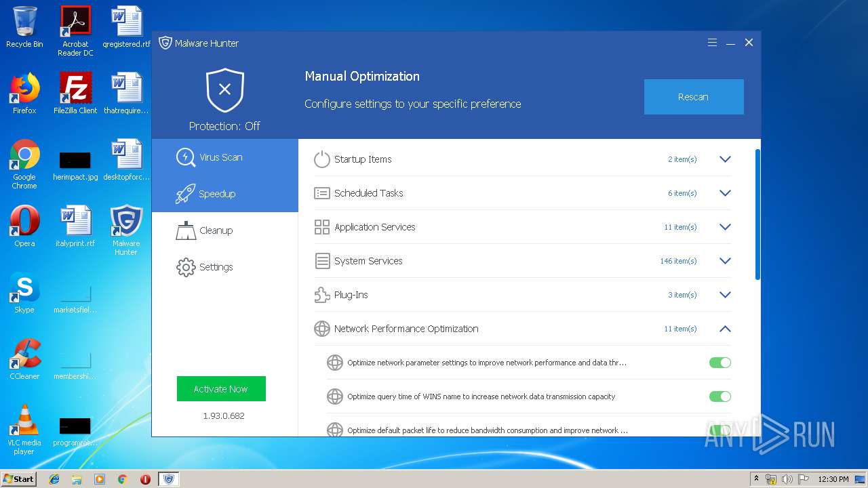Select Firefox desktop shortcut
This screenshot has height=488, width=868.
coord(24,94)
